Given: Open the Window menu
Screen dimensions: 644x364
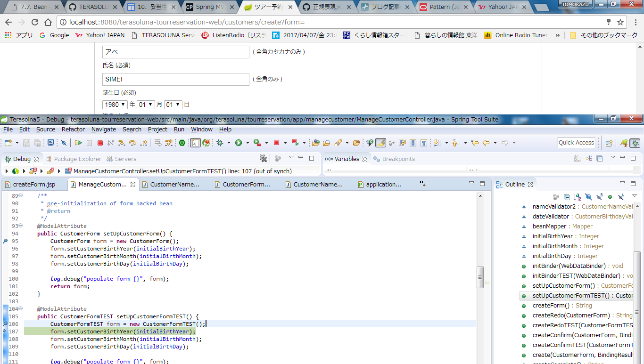Looking at the screenshot, I should coord(201,129).
